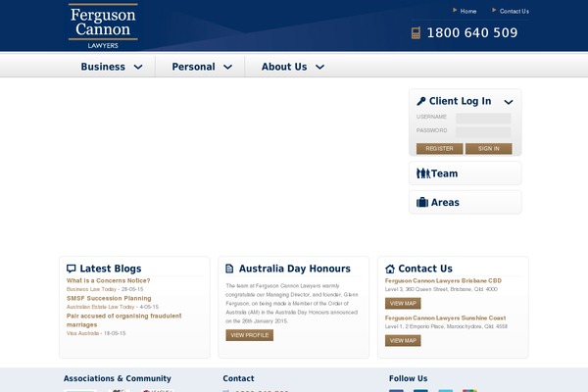Click the document icon by Australia Day Honours

[x=229, y=269]
